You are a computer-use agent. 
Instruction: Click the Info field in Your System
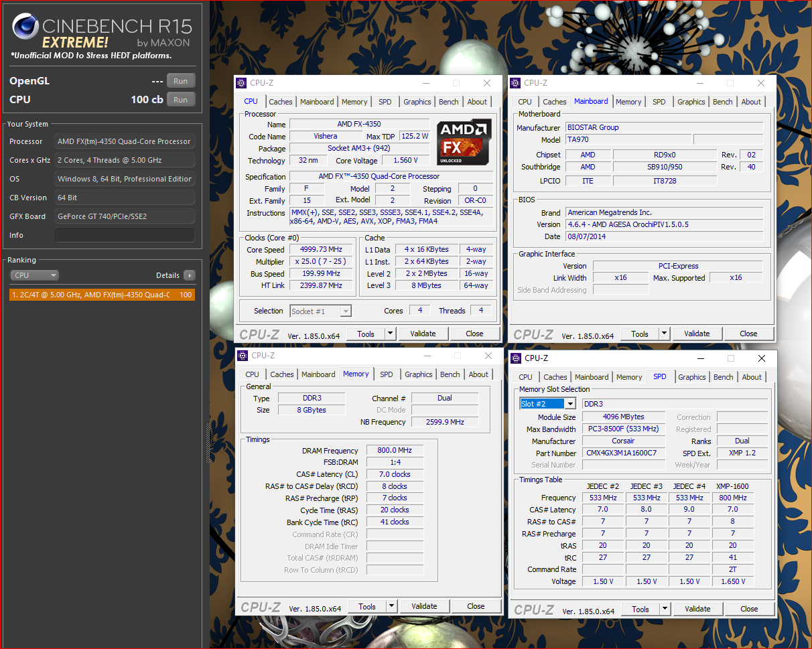(125, 235)
